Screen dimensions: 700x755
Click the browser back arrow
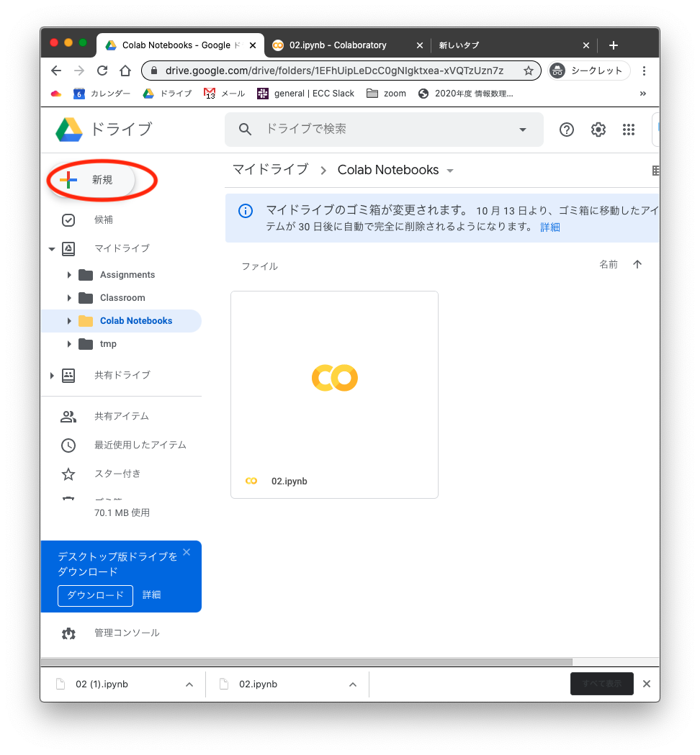pyautogui.click(x=56, y=71)
